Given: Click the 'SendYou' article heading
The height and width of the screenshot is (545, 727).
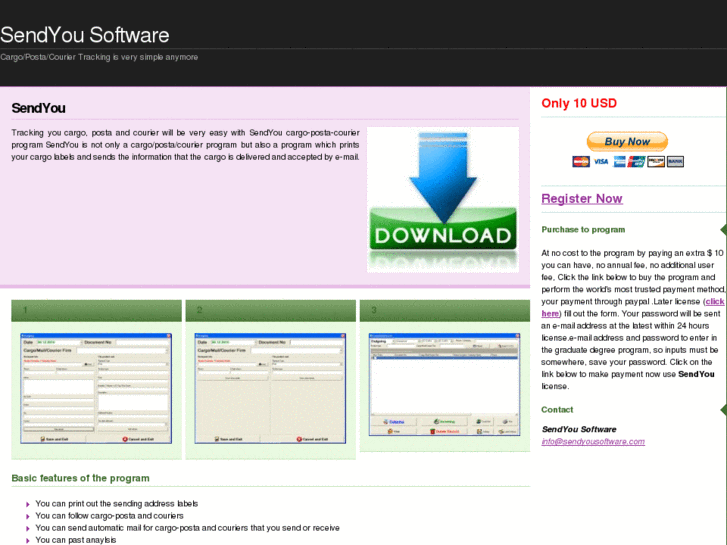Looking at the screenshot, I should click(x=38, y=108).
